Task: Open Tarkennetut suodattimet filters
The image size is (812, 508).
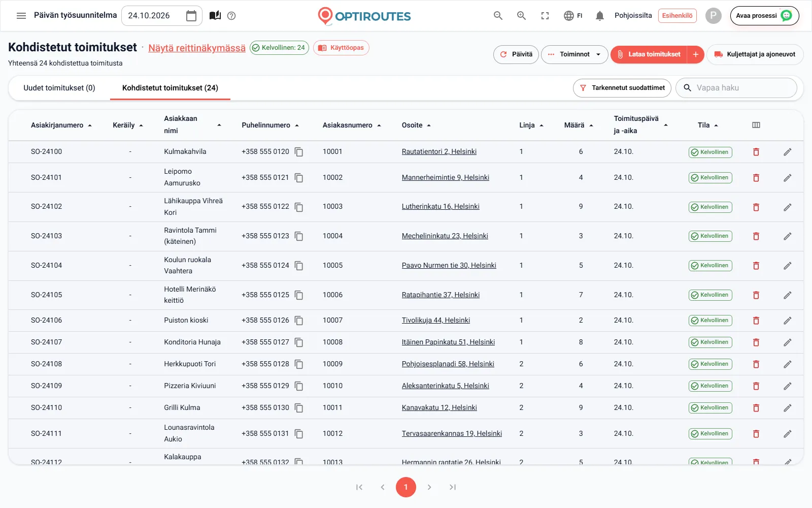Action: (622, 88)
